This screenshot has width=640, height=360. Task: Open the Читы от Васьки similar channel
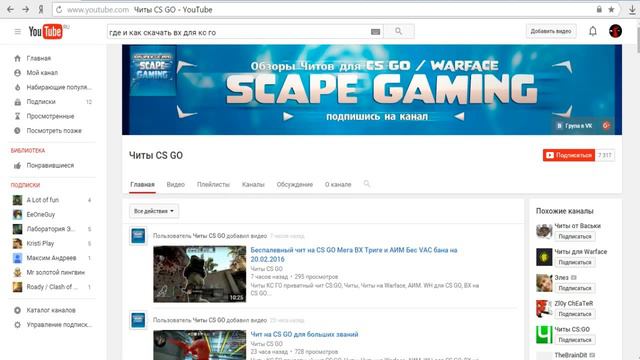[x=577, y=226]
